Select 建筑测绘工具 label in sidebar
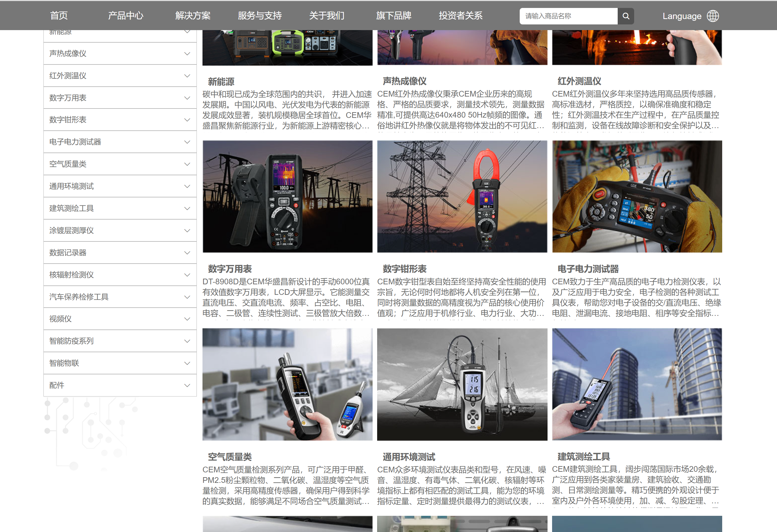Screen dimensions: 777x532 point(72,208)
